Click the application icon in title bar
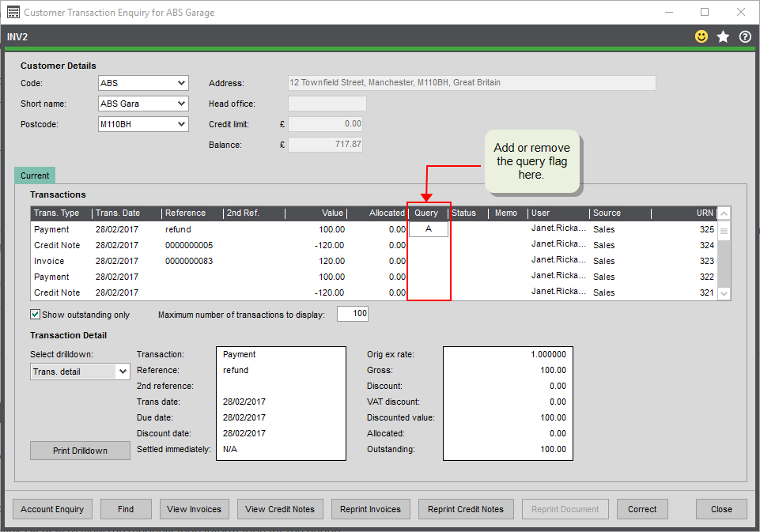The height and width of the screenshot is (532, 760). (13, 13)
